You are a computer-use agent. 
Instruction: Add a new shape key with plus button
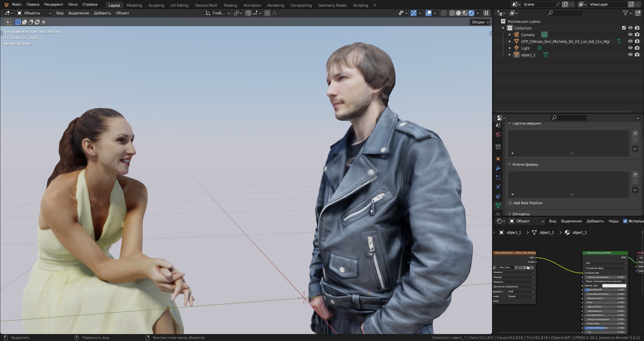coord(635,175)
